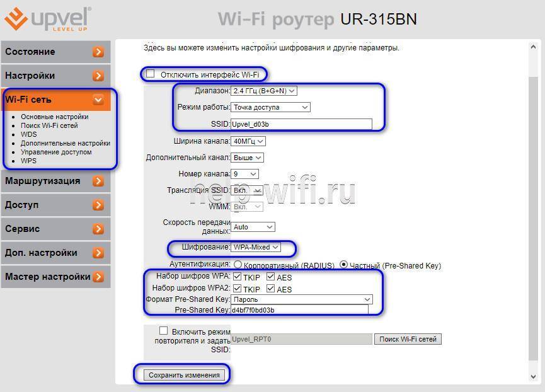The image size is (545, 392).
Task: Uncheck TKIP in the WPA cipher set
Action: [238, 277]
